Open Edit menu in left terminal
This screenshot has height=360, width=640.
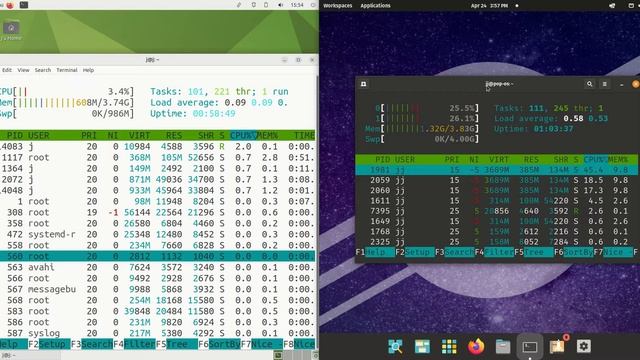7,70
